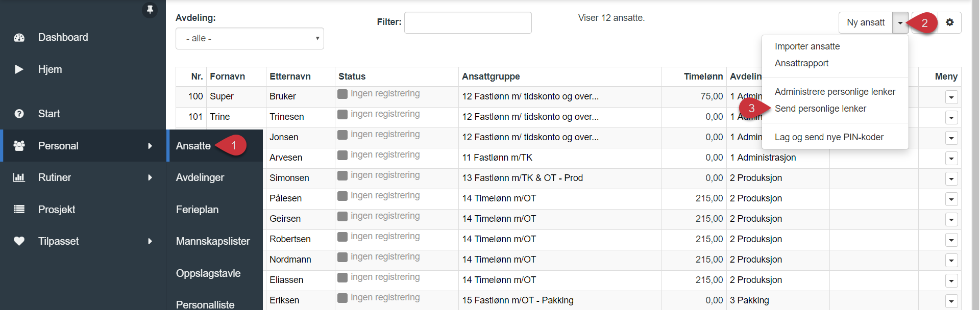Click the Start question mark icon
Screen dimensions: 980x310
(x=19, y=114)
